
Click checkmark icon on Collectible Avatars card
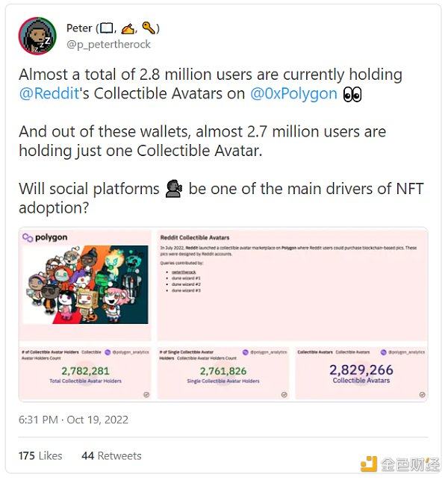click(422, 393)
